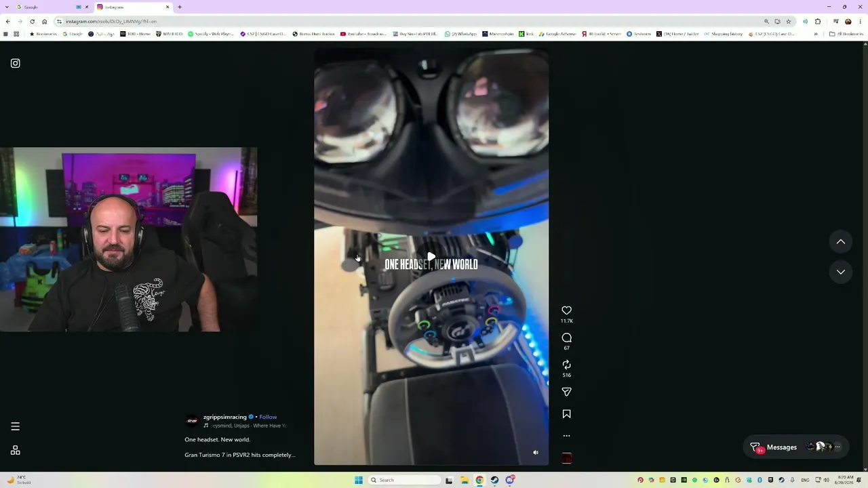
Task: Follow the zgrippsimracing account
Action: click(268, 417)
